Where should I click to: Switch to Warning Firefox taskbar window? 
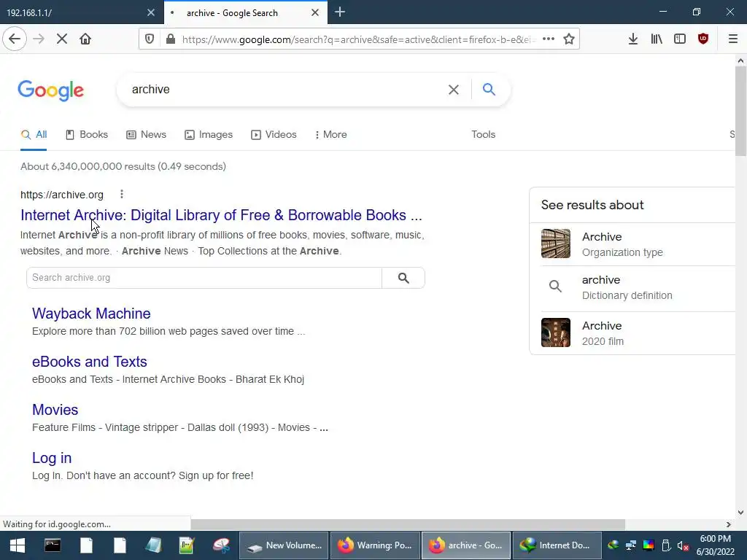click(375, 545)
